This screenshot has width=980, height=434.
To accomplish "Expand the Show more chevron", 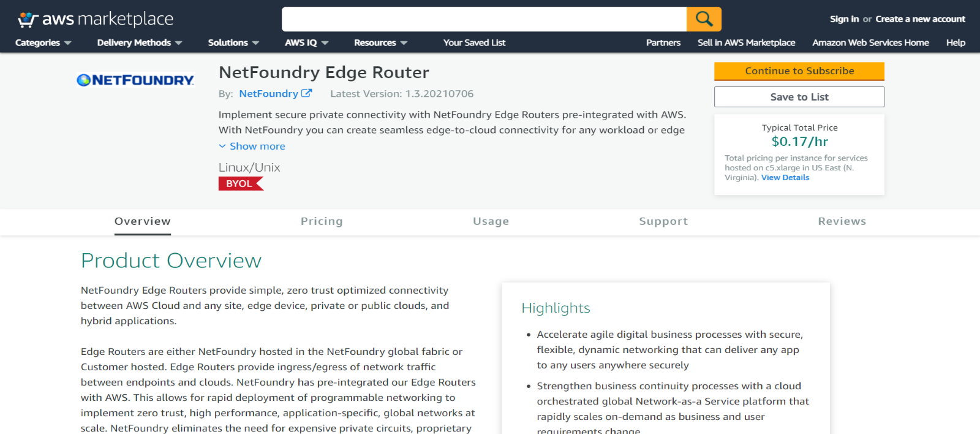I will coord(222,146).
